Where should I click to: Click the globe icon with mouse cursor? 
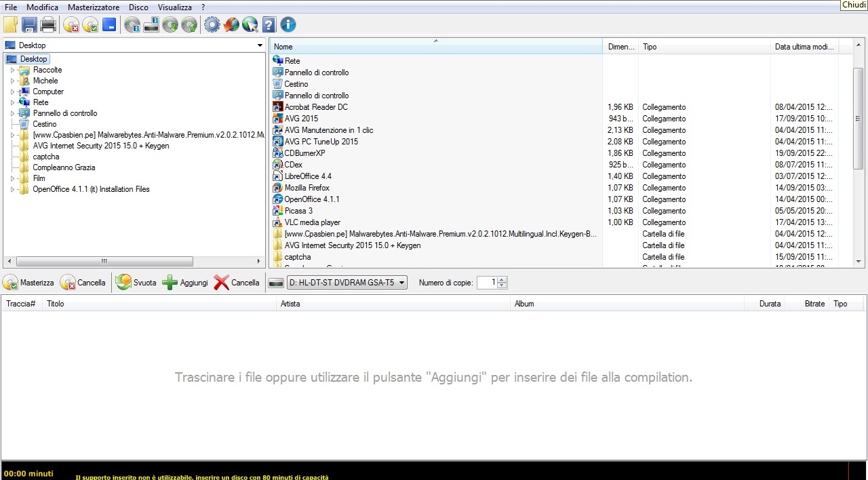pos(250,25)
